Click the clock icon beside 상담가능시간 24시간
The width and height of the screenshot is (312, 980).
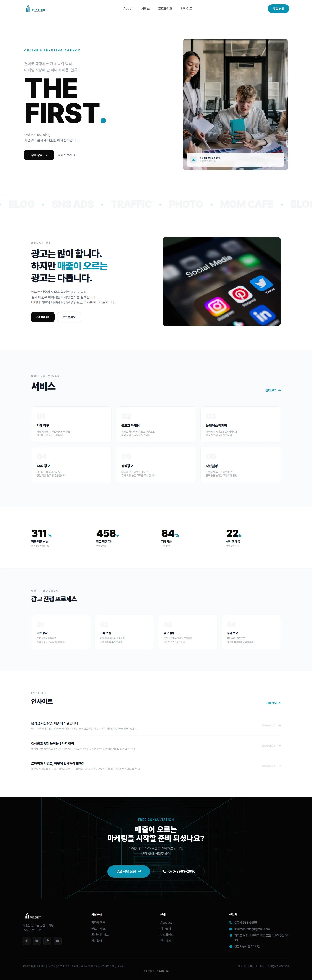[x=231, y=946]
